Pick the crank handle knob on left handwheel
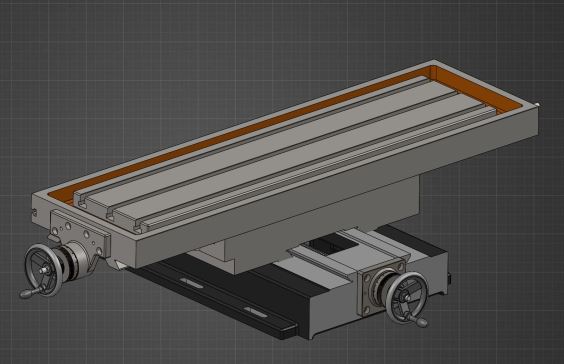This screenshot has width=564, height=364. pyautogui.click(x=27, y=294)
